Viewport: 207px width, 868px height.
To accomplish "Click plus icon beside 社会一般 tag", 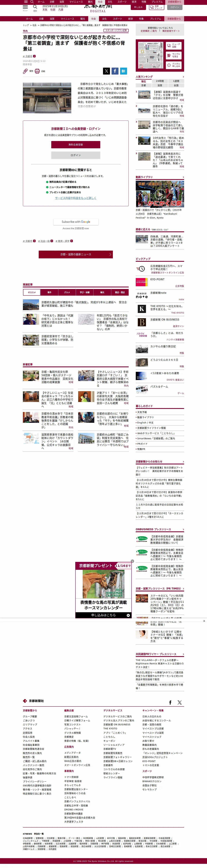I will pyautogui.click(x=52, y=241).
